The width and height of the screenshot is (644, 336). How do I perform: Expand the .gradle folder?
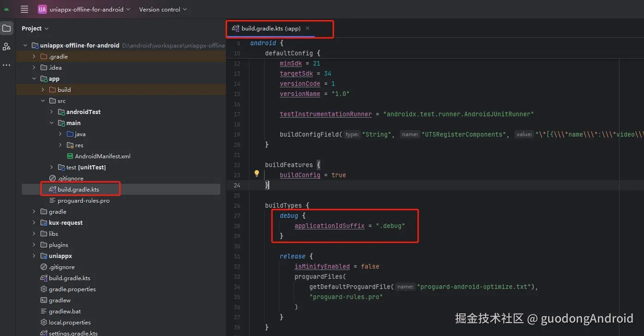(x=34, y=56)
